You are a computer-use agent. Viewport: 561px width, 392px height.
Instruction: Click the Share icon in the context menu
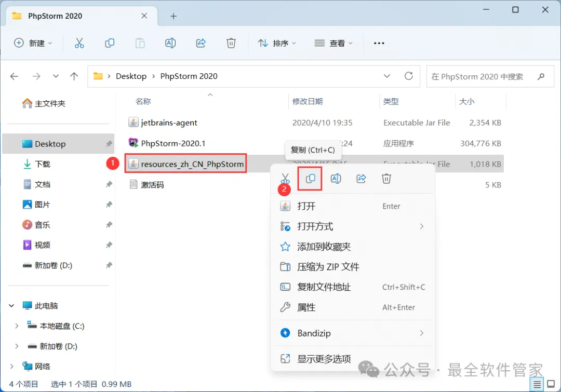(361, 178)
